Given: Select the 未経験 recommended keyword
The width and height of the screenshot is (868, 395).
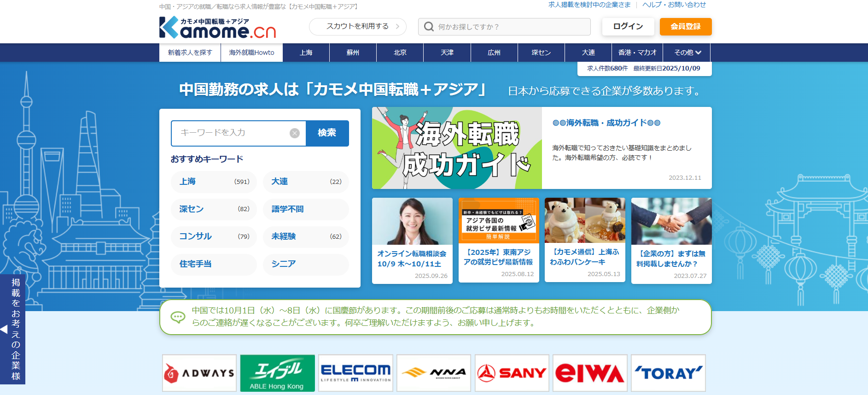Looking at the screenshot, I should point(306,236).
